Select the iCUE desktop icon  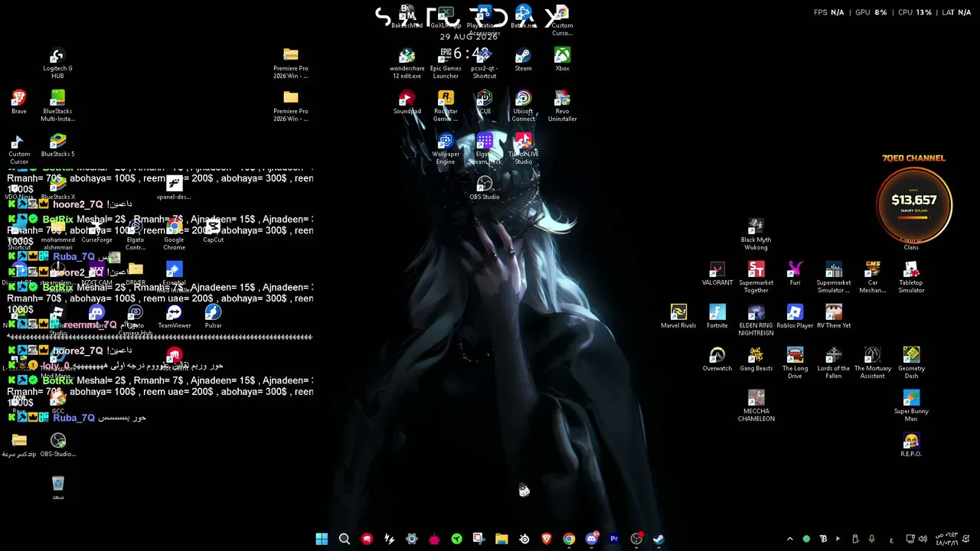tap(484, 103)
